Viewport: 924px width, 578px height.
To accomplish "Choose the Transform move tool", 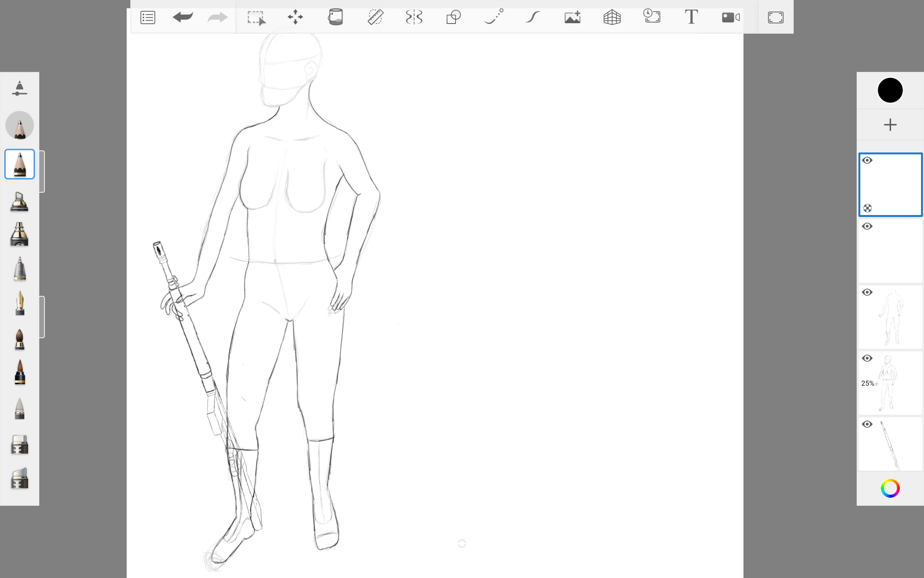I will (295, 17).
